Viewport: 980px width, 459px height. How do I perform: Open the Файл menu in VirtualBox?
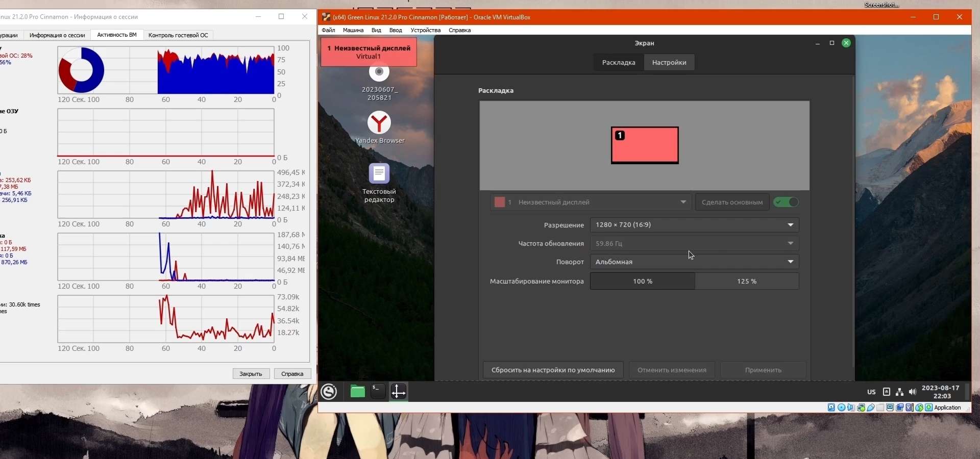click(x=328, y=30)
